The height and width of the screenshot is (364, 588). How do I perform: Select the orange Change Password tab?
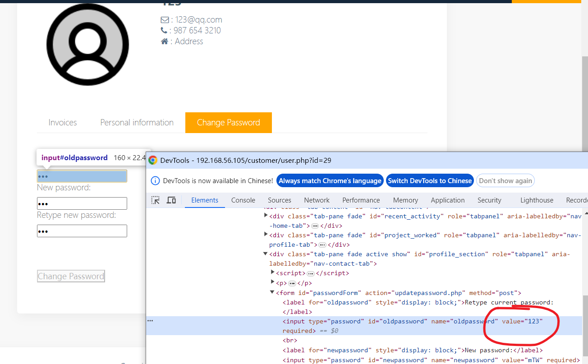[x=229, y=123]
